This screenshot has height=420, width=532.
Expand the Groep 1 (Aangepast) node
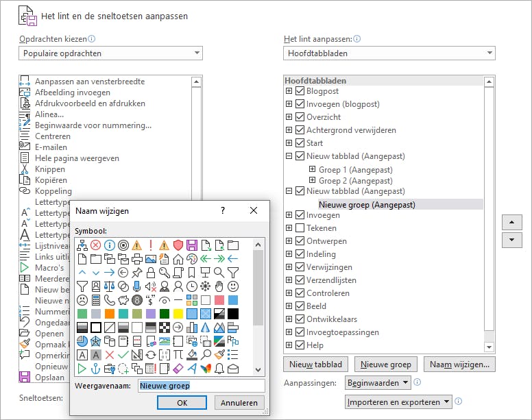click(312, 169)
